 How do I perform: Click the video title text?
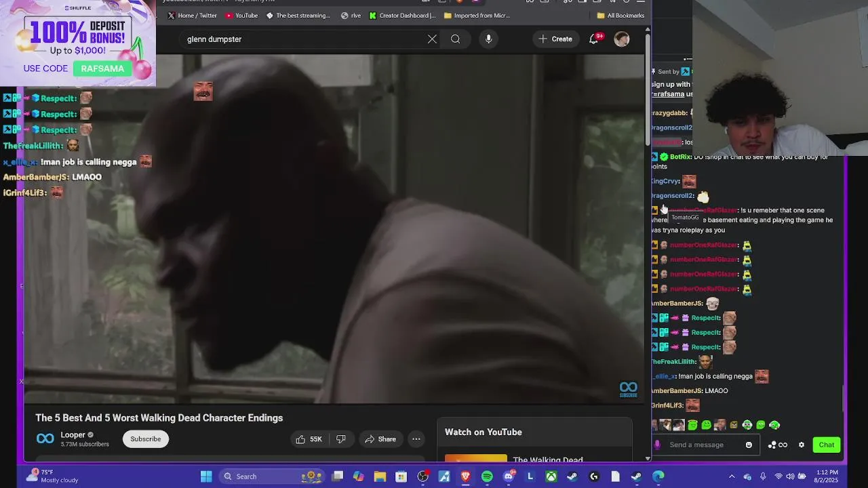[159, 418]
